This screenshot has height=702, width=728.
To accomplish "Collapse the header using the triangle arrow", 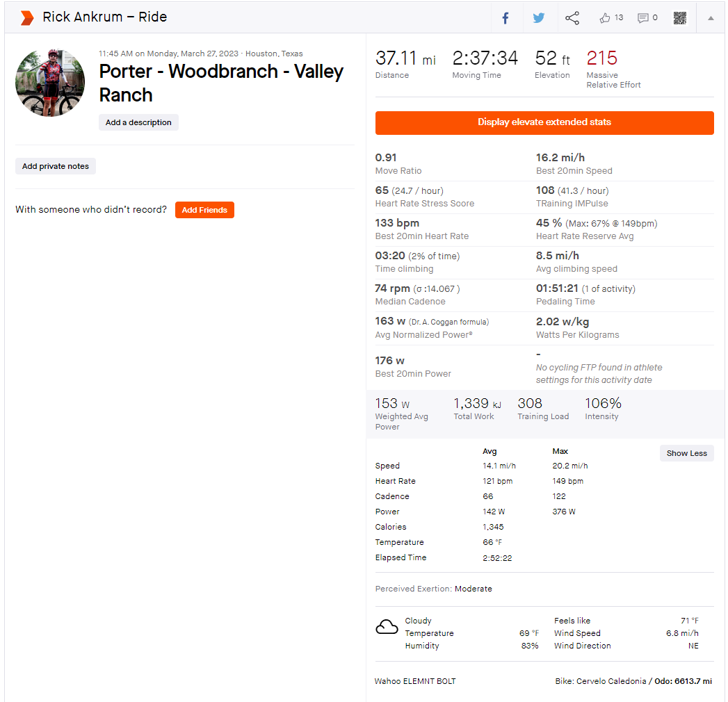I will [x=711, y=18].
